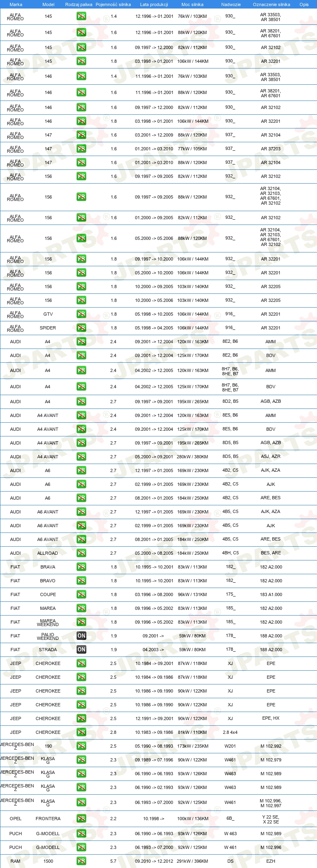Click the ON diesel icon in the PALIO WEEKEND row

tap(81, 636)
